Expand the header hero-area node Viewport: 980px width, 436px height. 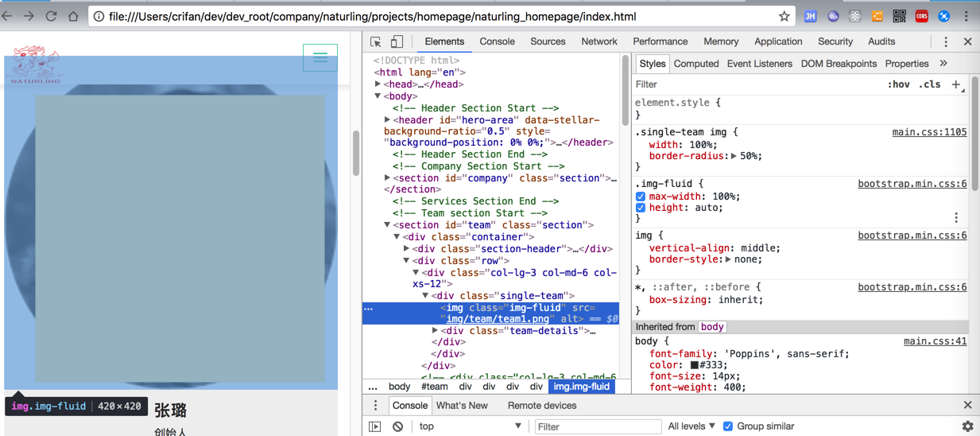(388, 120)
